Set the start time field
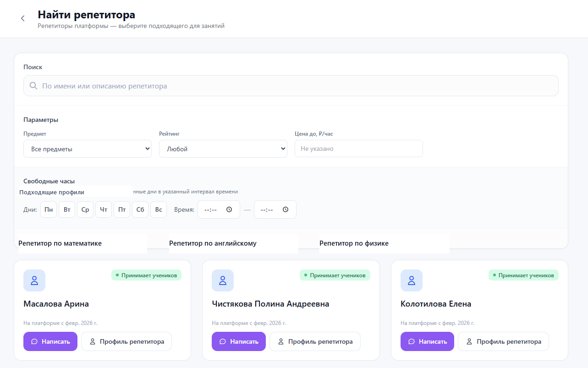This screenshot has width=588, height=368. (x=219, y=209)
